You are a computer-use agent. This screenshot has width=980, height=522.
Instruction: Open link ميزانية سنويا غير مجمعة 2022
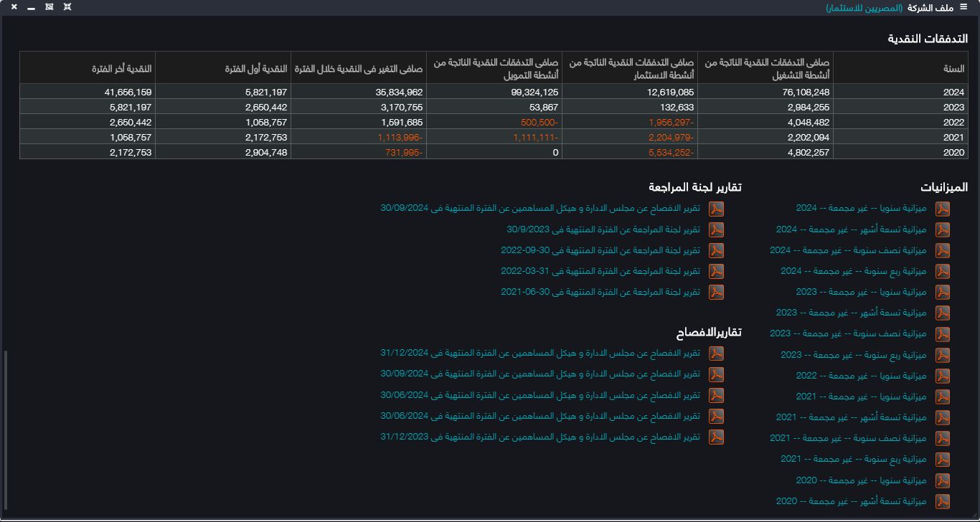(x=861, y=376)
